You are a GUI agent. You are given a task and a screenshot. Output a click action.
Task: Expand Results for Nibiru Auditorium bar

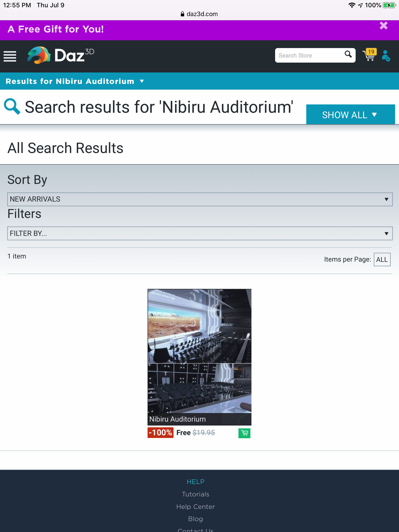pyautogui.click(x=75, y=81)
